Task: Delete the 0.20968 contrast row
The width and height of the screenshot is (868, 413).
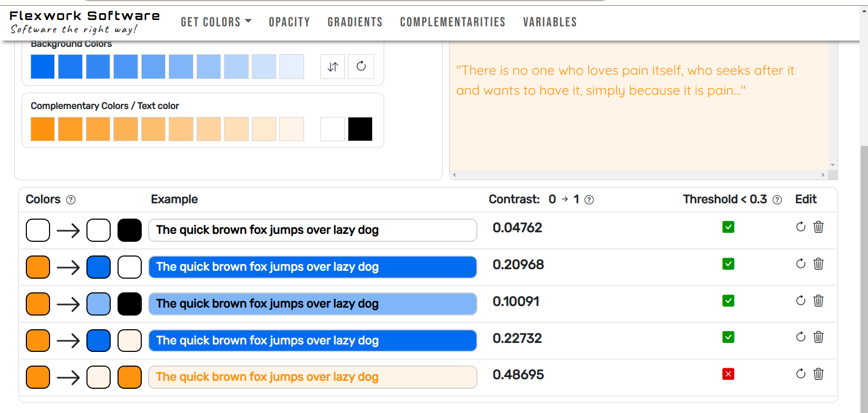Action: pyautogui.click(x=818, y=264)
